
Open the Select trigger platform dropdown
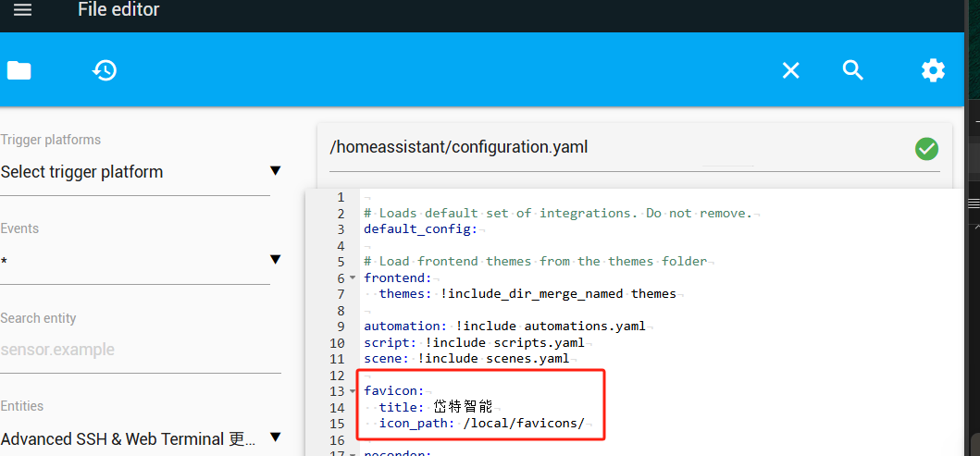coord(139,172)
